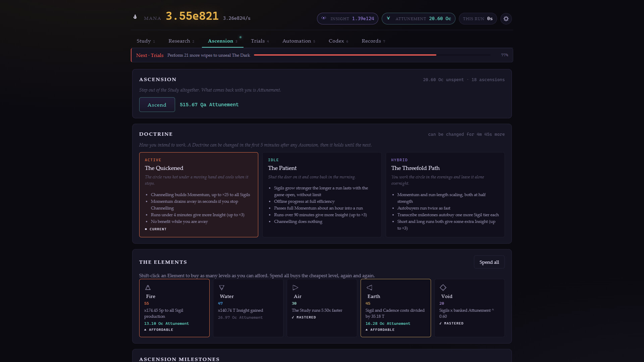
Task: Open the Codex tab
Action: [338, 41]
